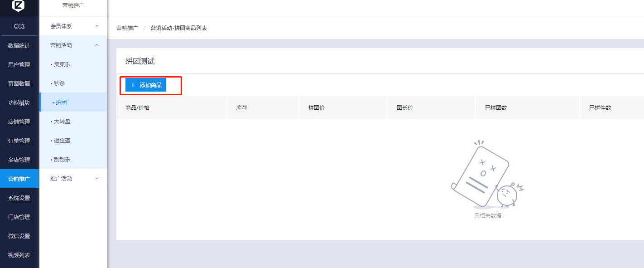The width and height of the screenshot is (644, 268).
Task: Collapse the 营销活动 menu chevron
Action: point(97,45)
